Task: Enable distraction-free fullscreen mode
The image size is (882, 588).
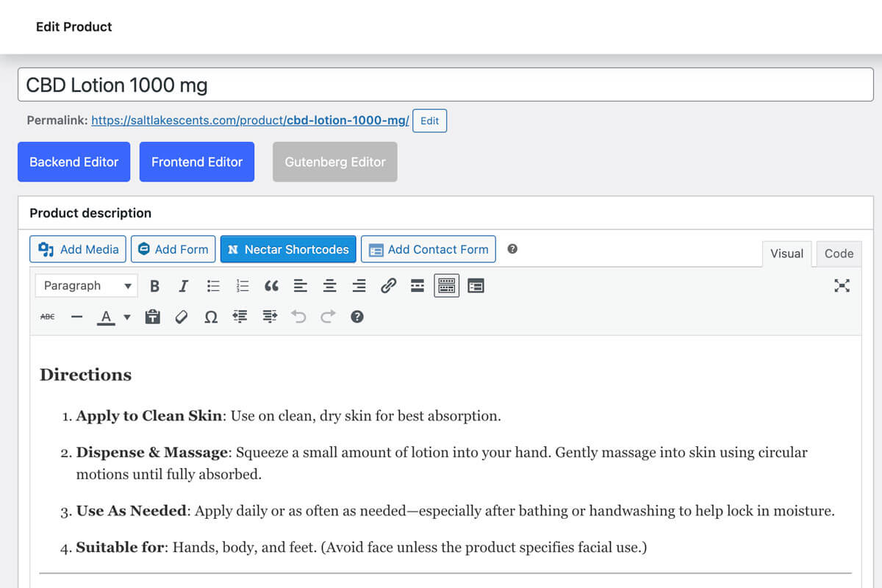Action: pos(842,286)
